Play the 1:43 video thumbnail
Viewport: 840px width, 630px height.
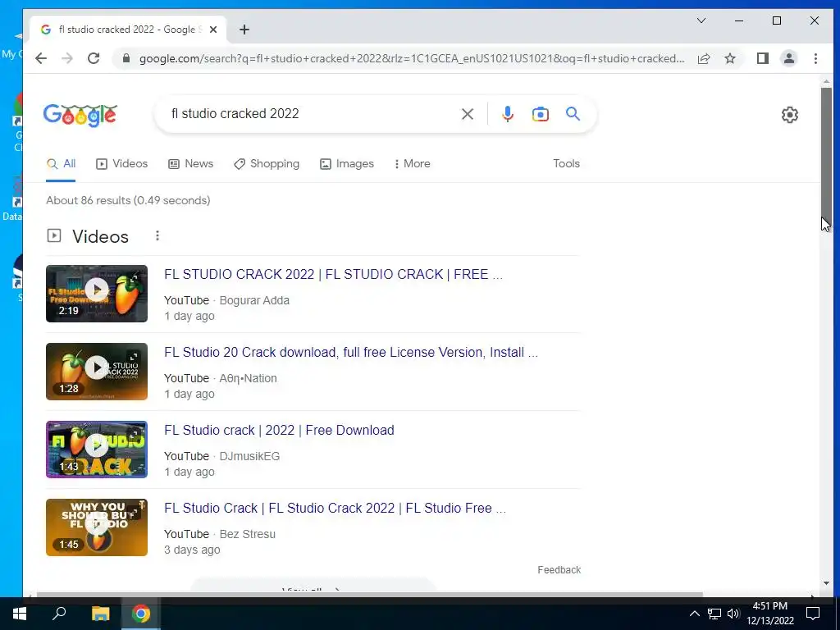pos(97,450)
